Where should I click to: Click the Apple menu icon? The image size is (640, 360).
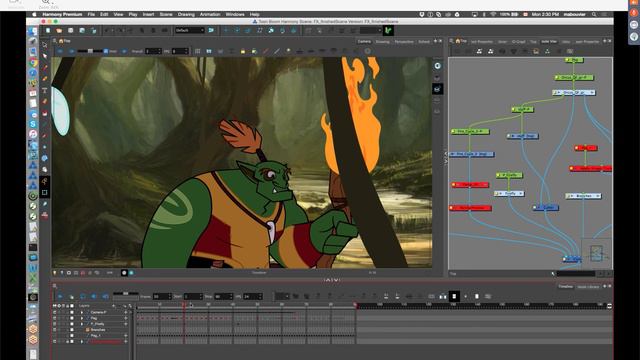[34, 14]
